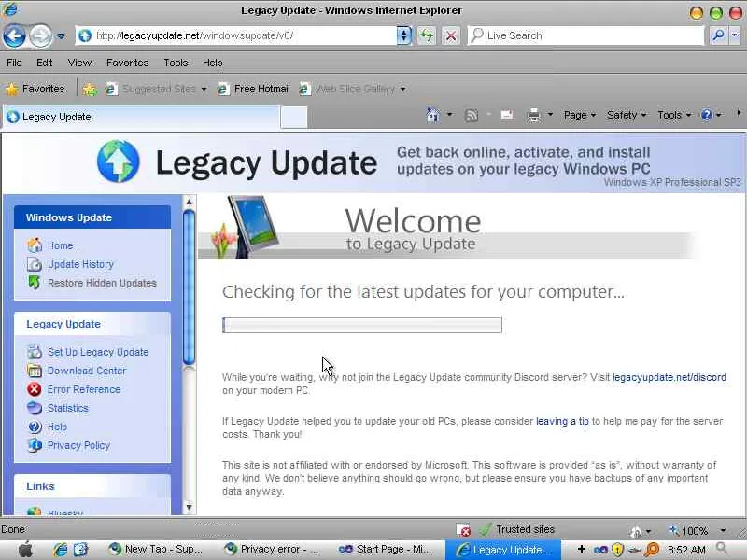Open the Edit menu
Viewport: 747px width, 560px height.
pos(44,63)
